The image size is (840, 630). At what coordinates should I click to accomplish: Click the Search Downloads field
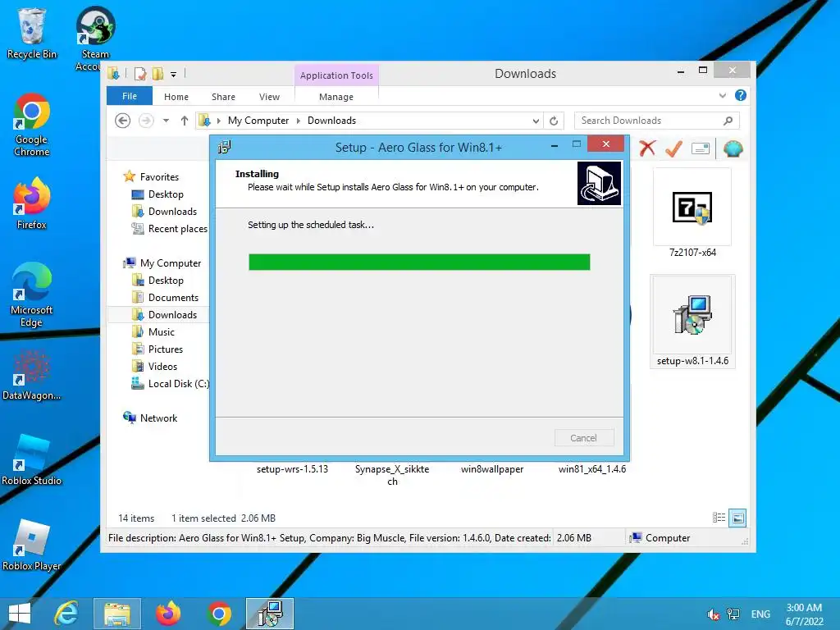pyautogui.click(x=657, y=121)
